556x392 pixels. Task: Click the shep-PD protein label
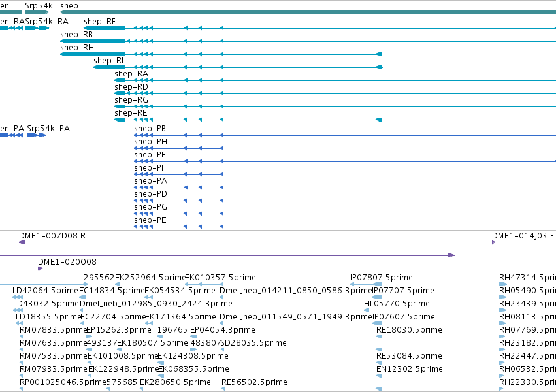[x=150, y=194]
